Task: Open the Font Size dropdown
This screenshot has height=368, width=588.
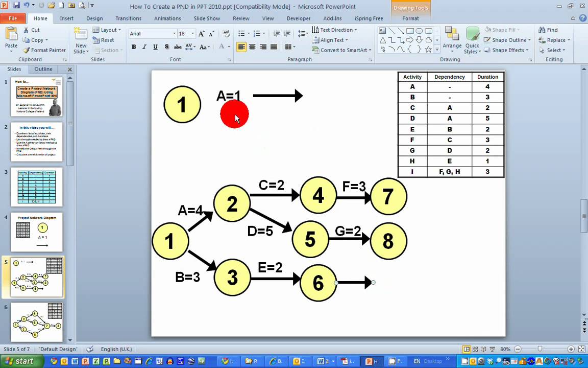Action: click(x=192, y=33)
